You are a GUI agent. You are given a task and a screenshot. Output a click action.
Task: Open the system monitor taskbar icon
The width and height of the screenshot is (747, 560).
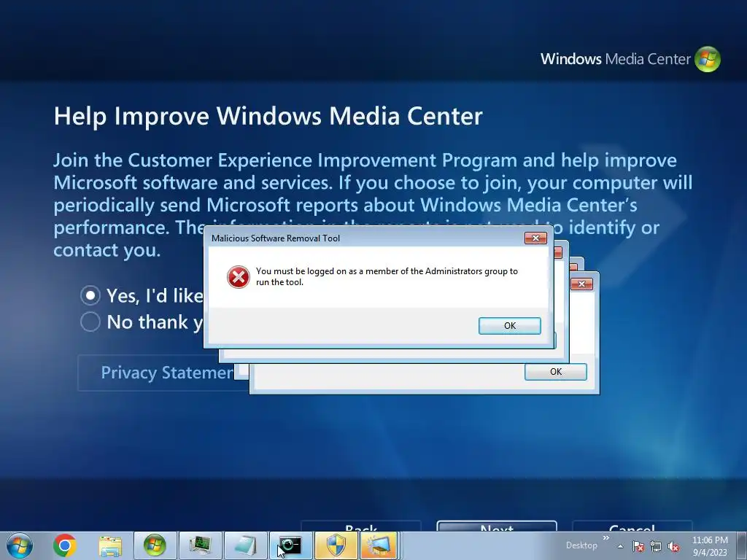click(x=201, y=545)
